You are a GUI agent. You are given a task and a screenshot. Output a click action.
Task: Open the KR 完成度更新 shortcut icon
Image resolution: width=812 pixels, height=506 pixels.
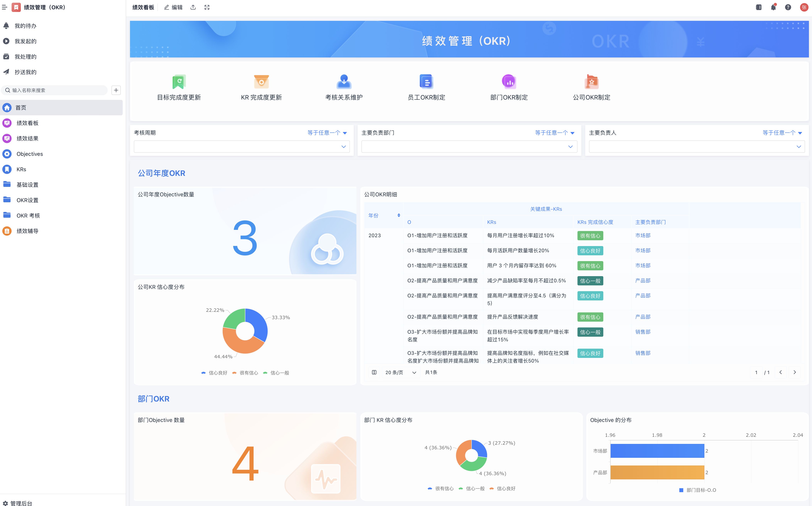point(261,82)
